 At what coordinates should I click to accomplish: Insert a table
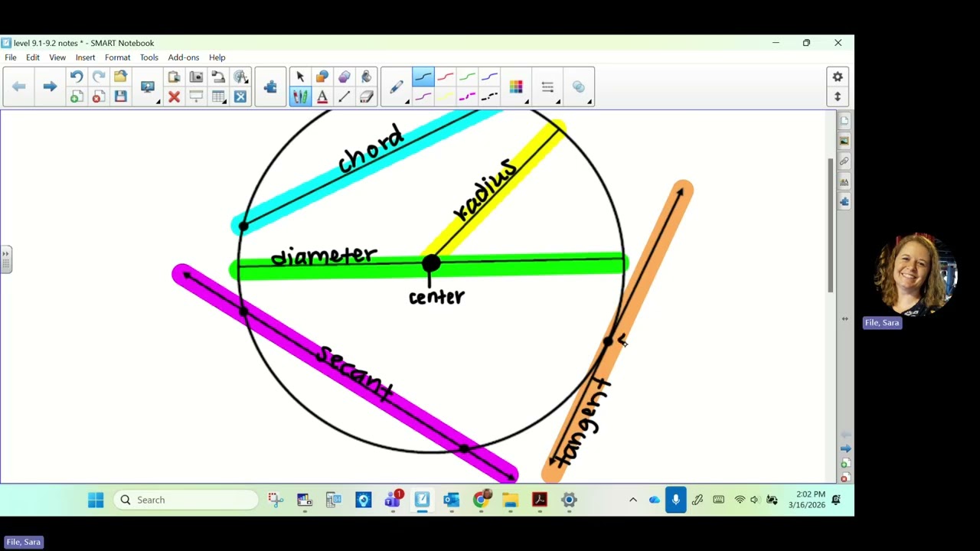[x=218, y=96]
